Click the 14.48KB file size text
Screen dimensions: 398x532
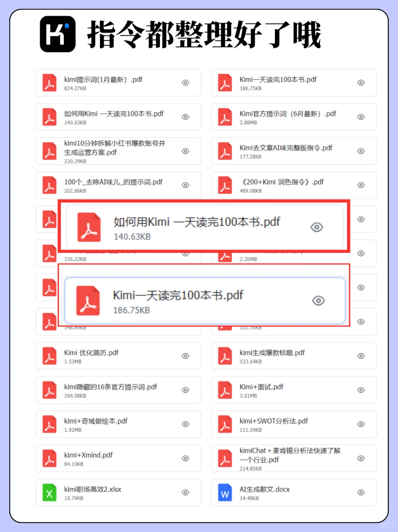point(249,498)
